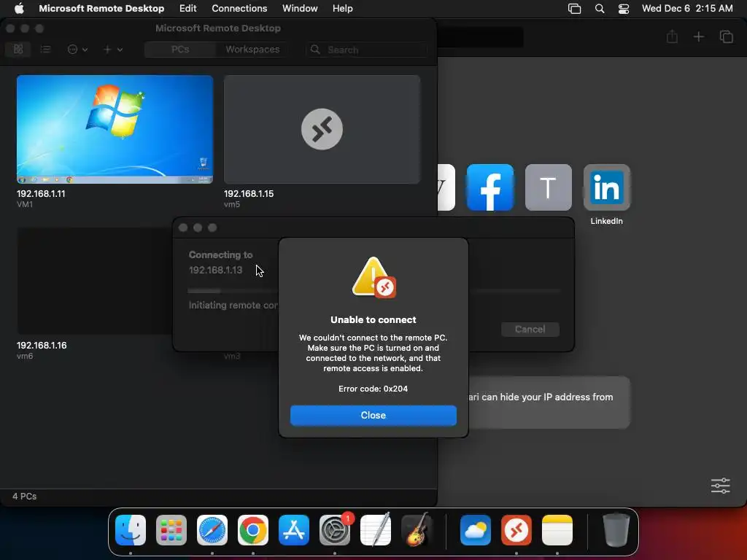Click the Error code: 0x204 text
Viewport: 747px width, 560px height.
(373, 389)
